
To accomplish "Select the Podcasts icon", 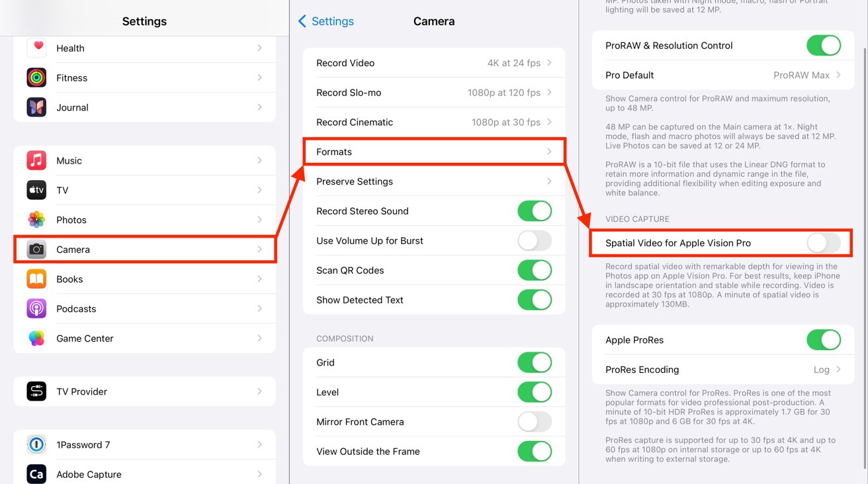I will (36, 309).
